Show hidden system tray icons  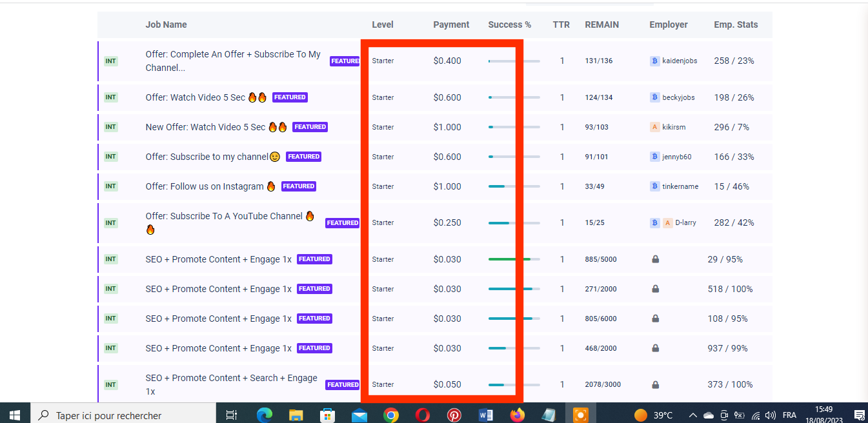click(x=692, y=415)
